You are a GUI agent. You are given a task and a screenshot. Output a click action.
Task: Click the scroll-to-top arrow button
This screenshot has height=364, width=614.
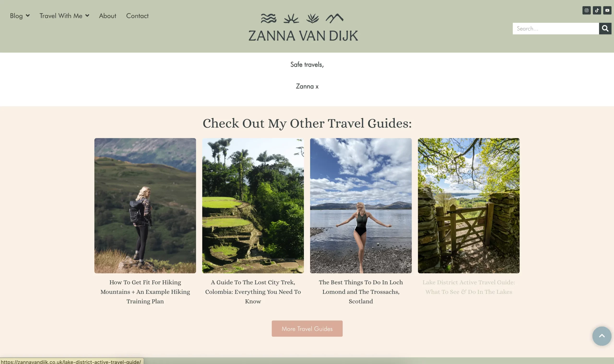[602, 336]
